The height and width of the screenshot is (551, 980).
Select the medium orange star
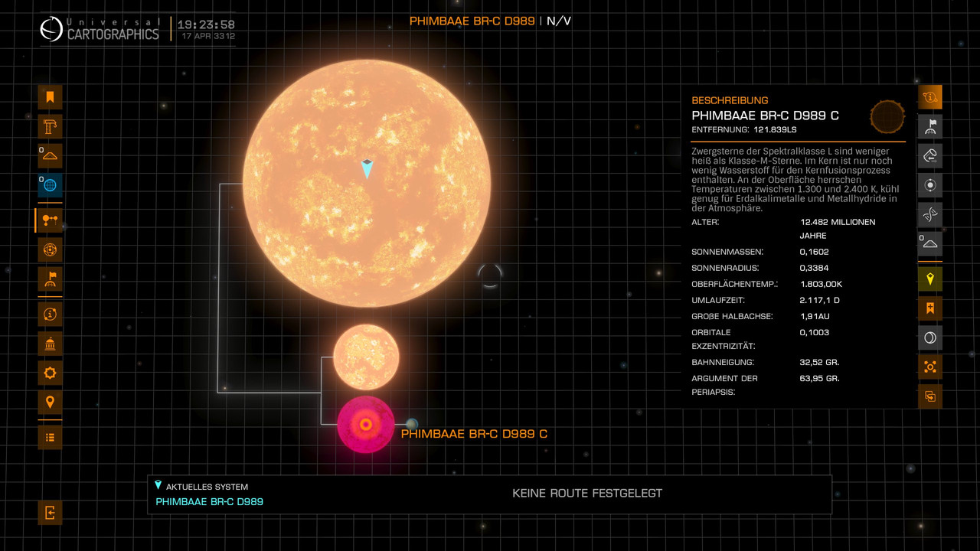(x=366, y=357)
